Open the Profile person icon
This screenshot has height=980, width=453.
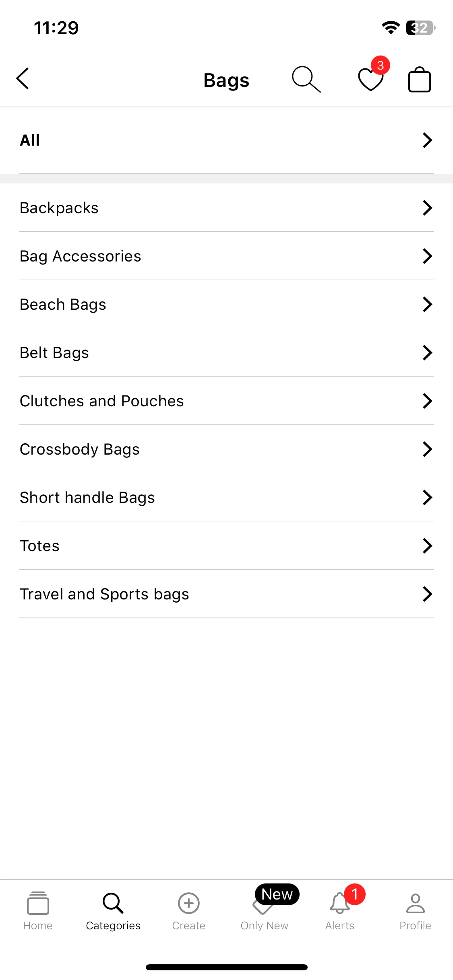point(415,903)
